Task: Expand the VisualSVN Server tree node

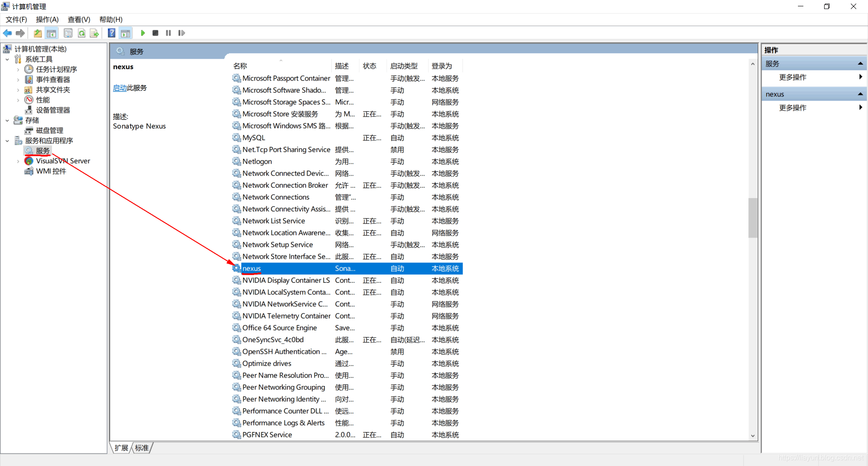Action: [x=18, y=161]
